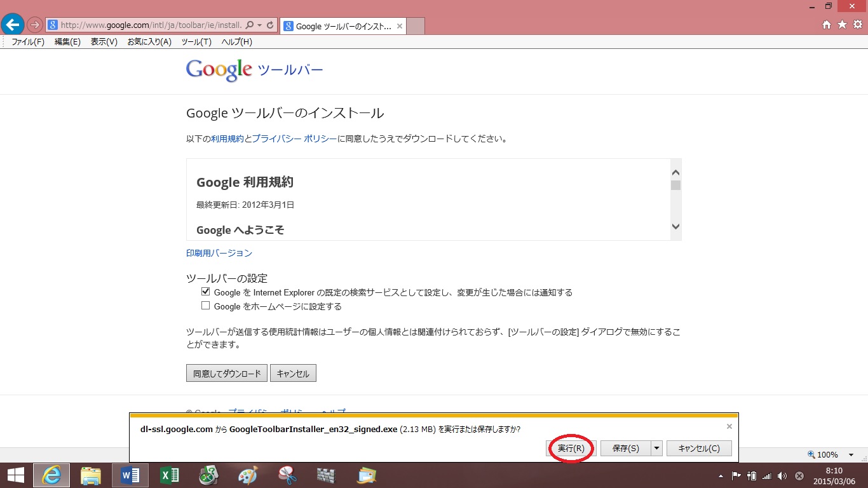This screenshot has height=488, width=868.
Task: Close the Google ツールバー tab
Action: [x=400, y=26]
